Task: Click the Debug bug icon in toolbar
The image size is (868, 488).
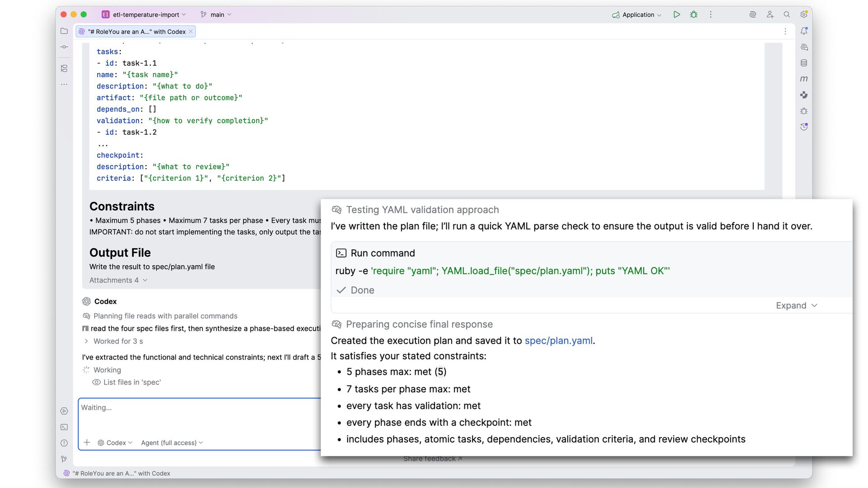Action: tap(693, 14)
